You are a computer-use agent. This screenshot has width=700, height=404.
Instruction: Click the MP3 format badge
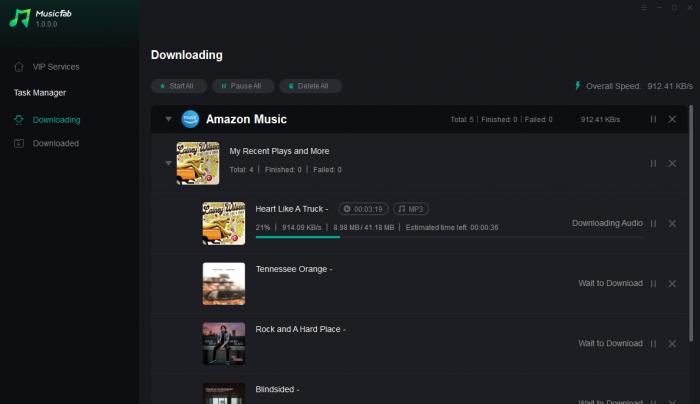(411, 209)
